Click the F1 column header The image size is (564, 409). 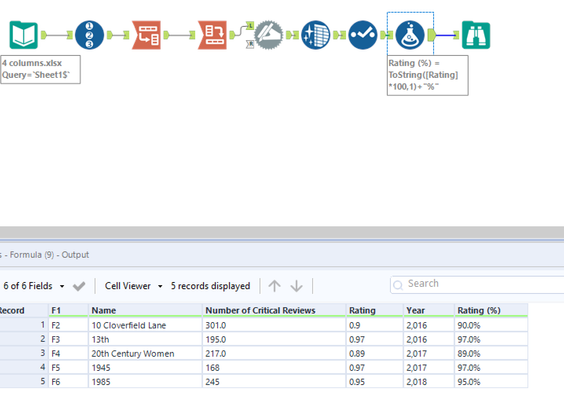tap(68, 310)
